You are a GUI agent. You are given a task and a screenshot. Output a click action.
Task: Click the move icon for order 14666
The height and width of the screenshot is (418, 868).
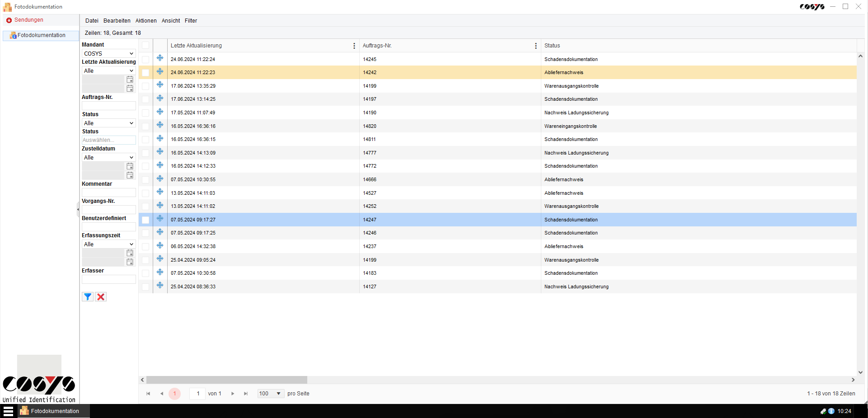tap(160, 178)
